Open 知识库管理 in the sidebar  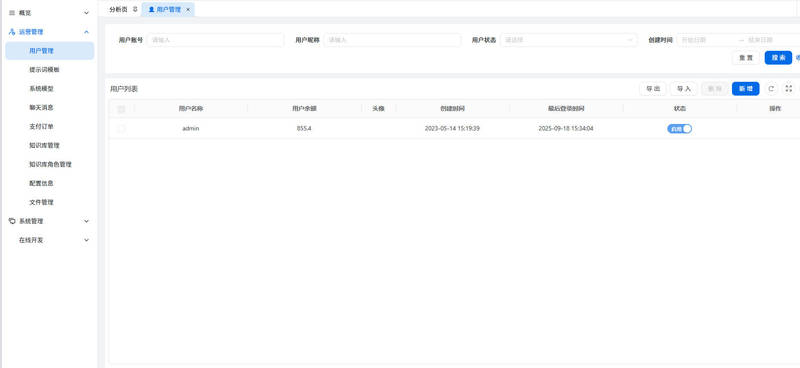click(x=49, y=145)
